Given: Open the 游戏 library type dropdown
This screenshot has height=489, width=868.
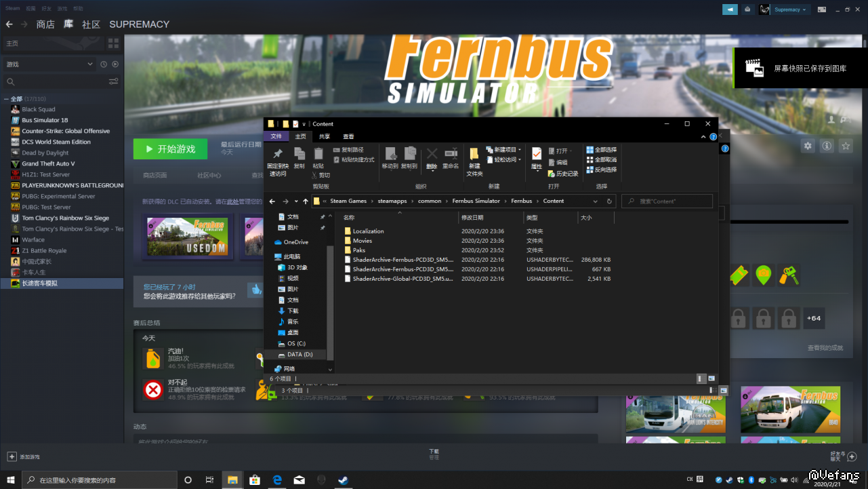Looking at the screenshot, I should [49, 64].
